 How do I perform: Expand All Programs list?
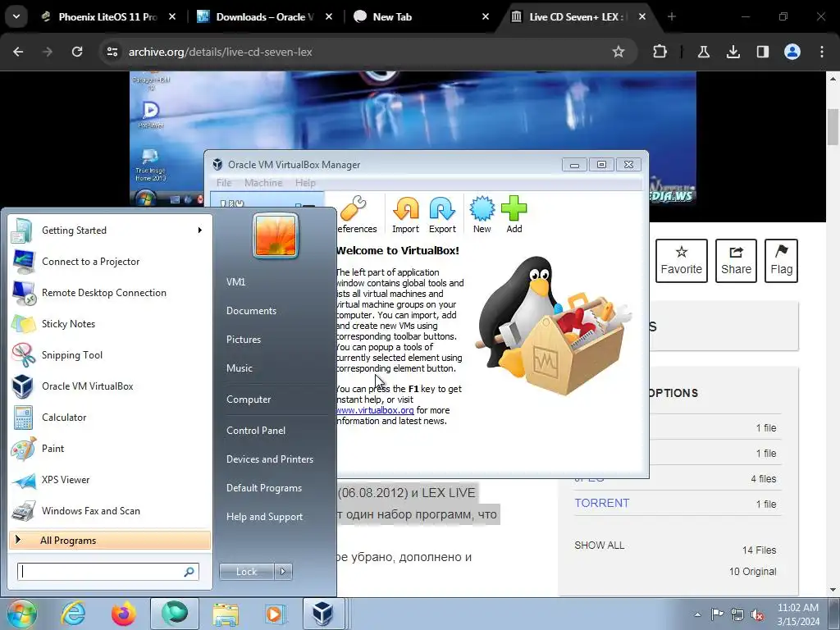110,540
